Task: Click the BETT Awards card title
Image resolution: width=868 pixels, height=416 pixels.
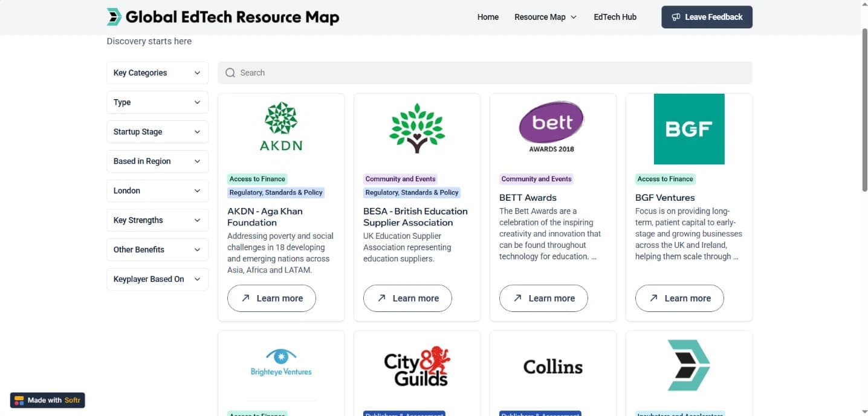Action: pos(528,198)
